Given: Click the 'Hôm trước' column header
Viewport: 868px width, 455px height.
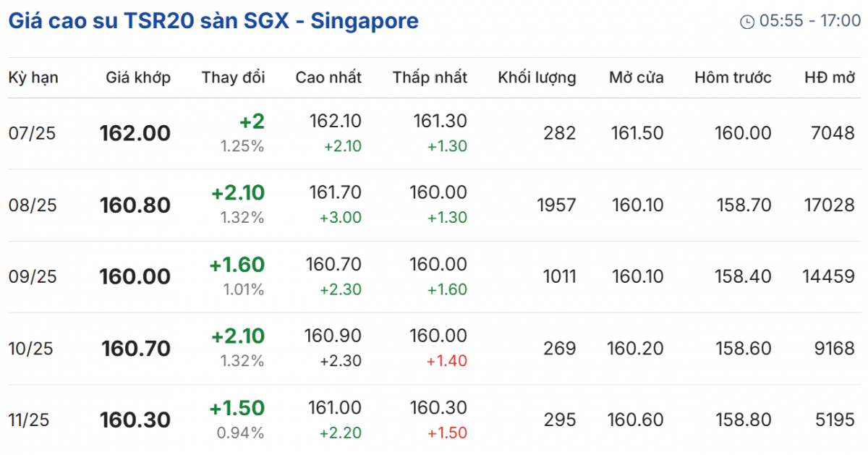Looking at the screenshot, I should (733, 77).
